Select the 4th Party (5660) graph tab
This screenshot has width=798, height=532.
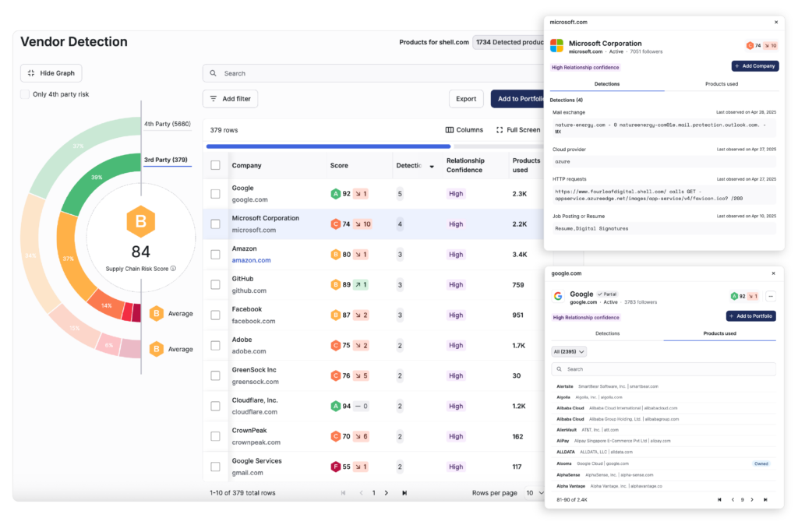pos(167,124)
